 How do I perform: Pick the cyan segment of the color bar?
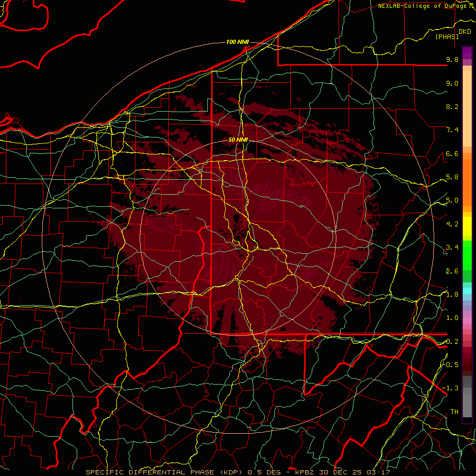pos(467,291)
